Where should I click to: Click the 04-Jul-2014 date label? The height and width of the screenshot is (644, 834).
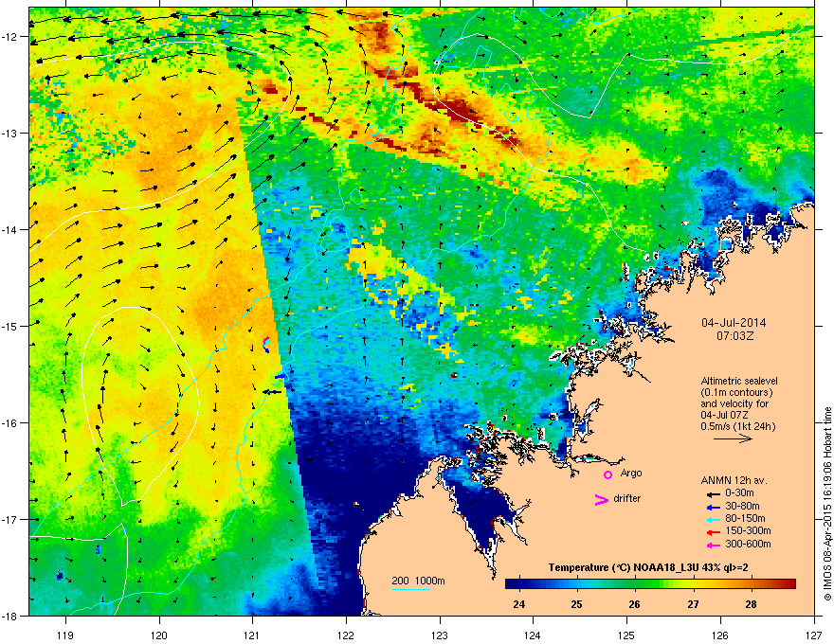734,323
